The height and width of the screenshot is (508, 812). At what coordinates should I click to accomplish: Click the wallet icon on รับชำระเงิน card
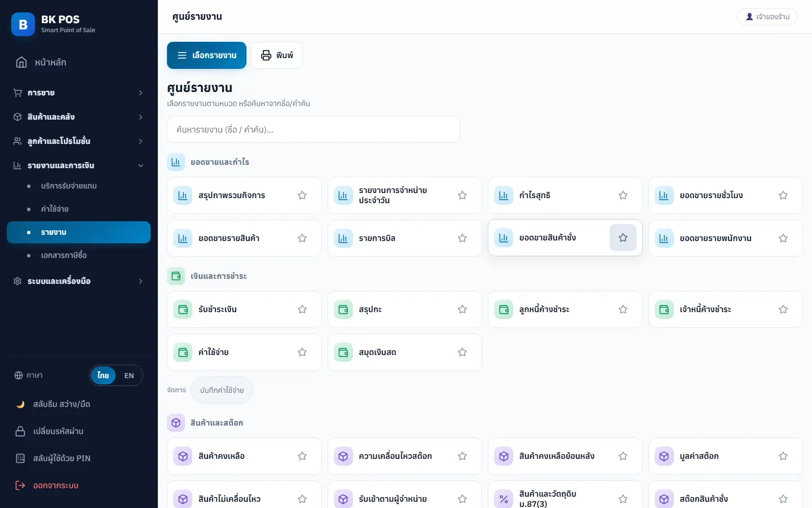point(183,309)
